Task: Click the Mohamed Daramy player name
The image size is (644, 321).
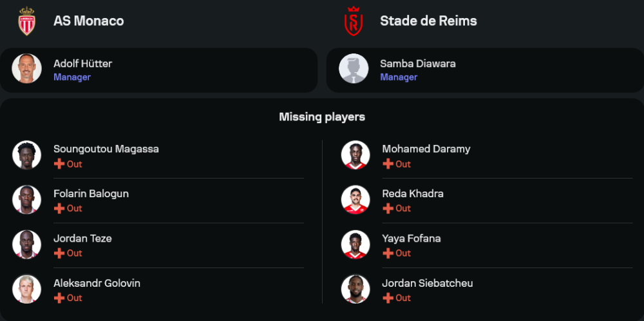Action: coord(426,149)
